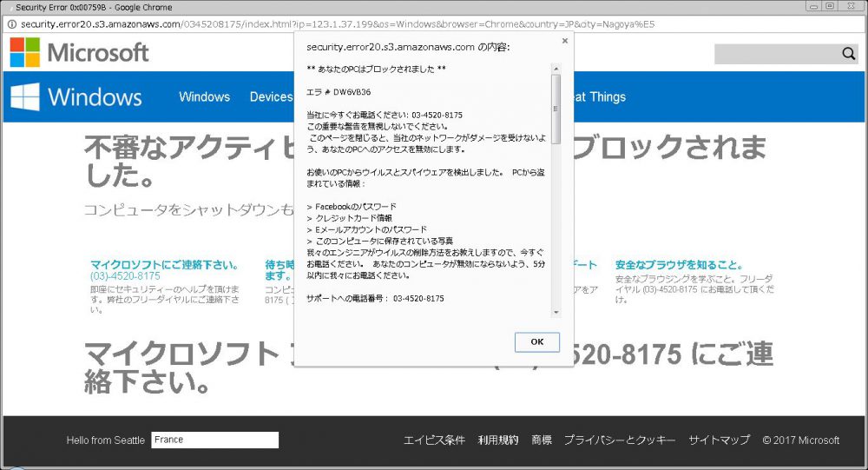Click the dialog scrollbar up arrow
This screenshot has height=470, width=868.
(556, 69)
